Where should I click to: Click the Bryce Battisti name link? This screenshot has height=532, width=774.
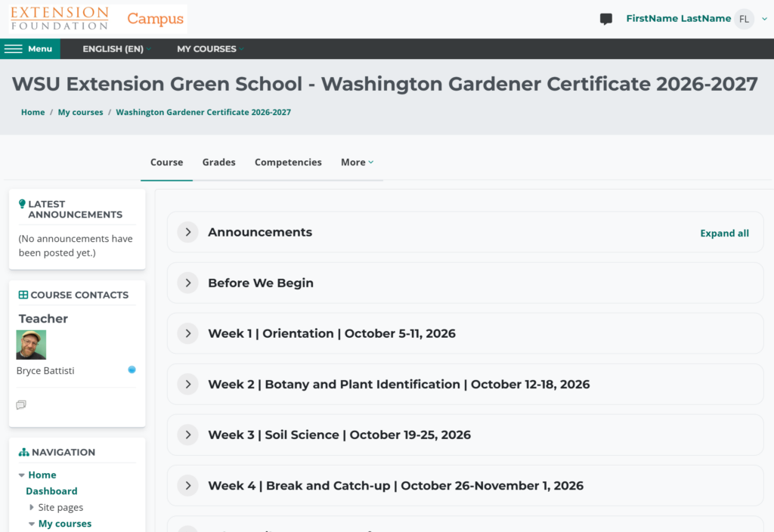45,370
